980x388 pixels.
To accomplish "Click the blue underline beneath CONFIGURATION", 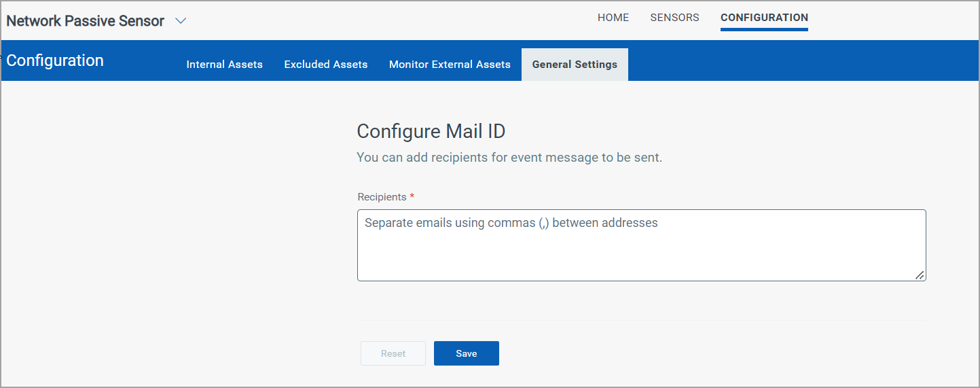I will tap(764, 29).
